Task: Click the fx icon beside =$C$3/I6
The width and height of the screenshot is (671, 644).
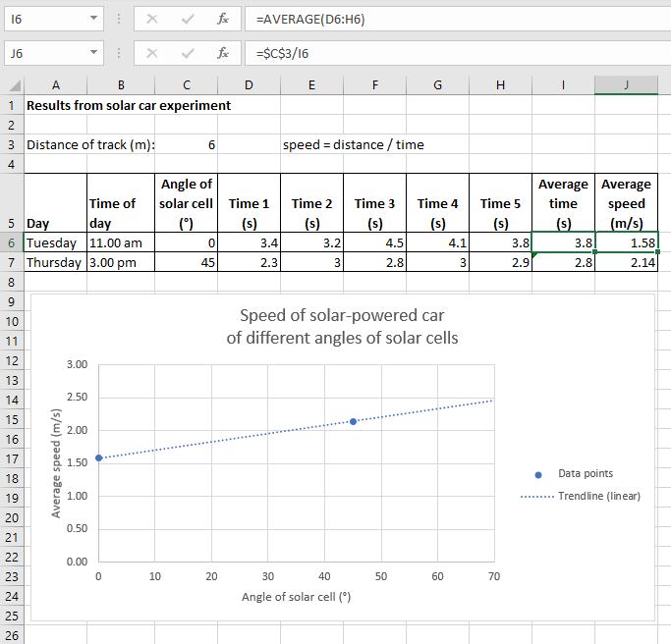Action: [x=223, y=53]
